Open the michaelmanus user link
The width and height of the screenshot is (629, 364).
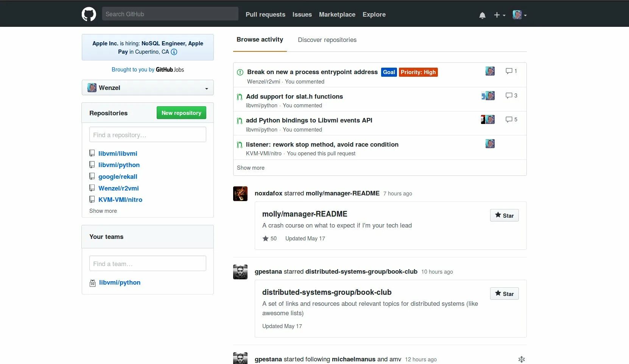click(353, 359)
